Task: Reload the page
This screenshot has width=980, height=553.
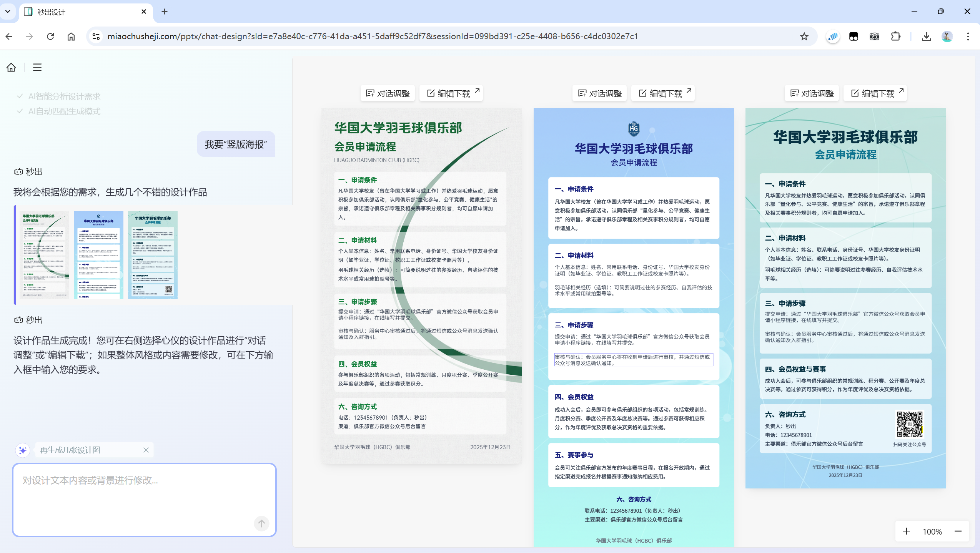Action: [50, 37]
